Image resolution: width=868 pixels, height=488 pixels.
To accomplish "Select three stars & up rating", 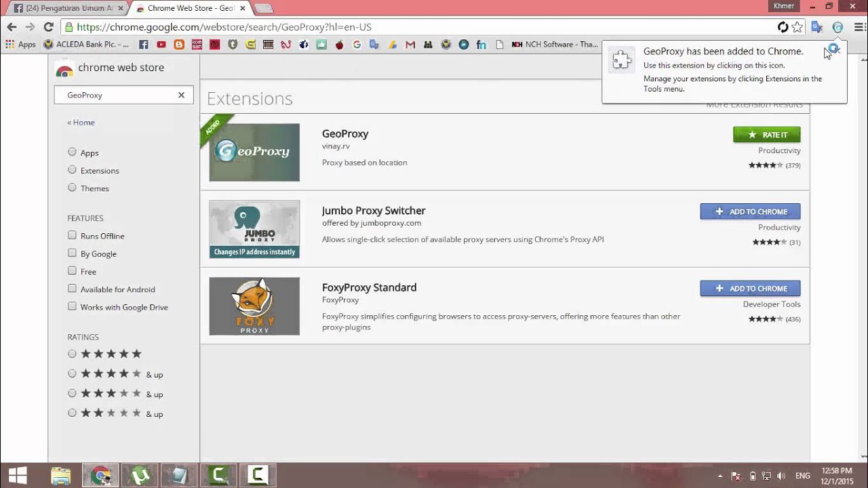I will click(x=72, y=392).
